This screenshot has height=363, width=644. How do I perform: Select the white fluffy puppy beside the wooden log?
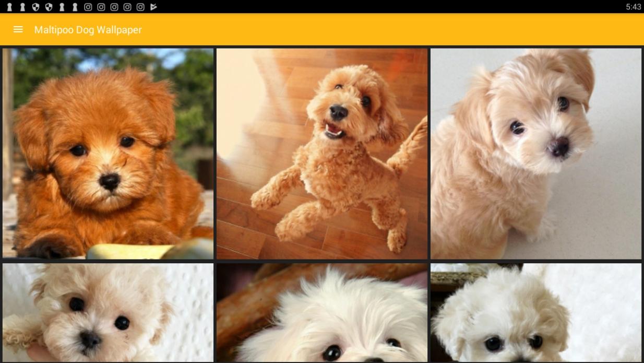322,313
